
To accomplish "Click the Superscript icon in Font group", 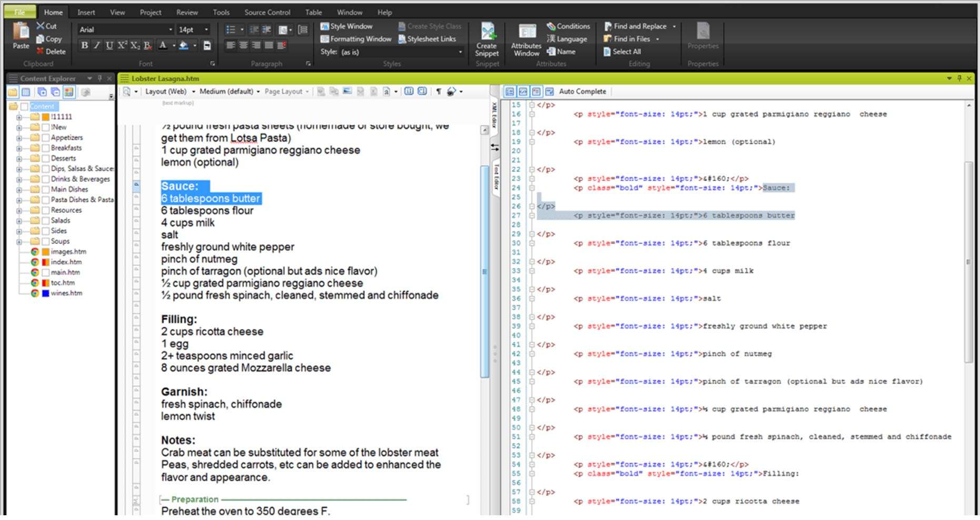I will coord(122,46).
